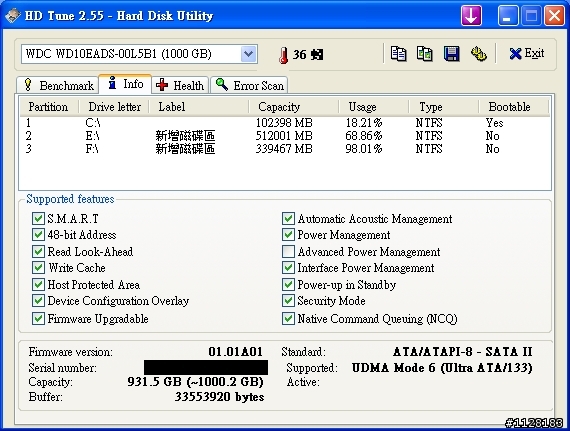570x431 pixels.
Task: Toggle the Host Protected Area checkbox
Action: (x=38, y=284)
